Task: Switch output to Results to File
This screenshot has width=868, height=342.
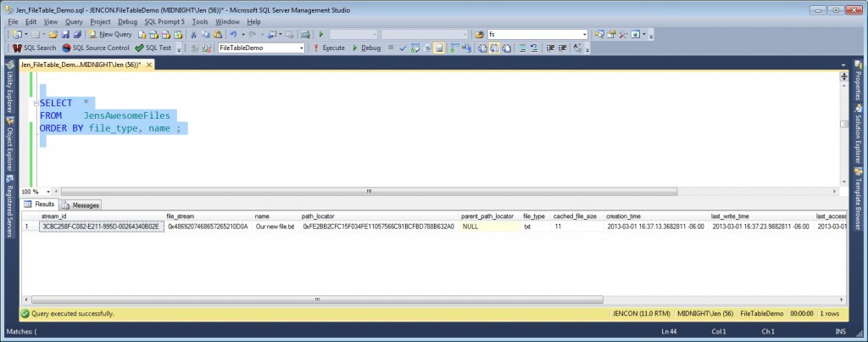Action: pyautogui.click(x=507, y=48)
